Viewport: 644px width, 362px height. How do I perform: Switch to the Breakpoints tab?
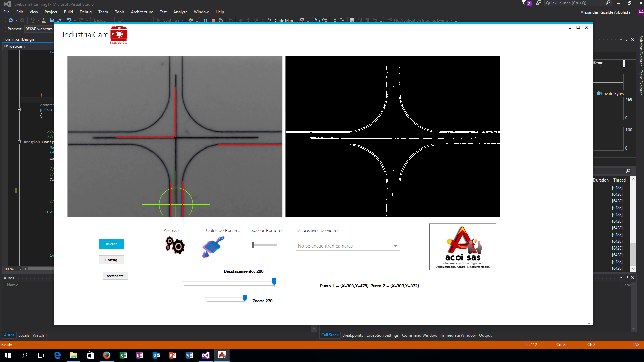tap(352, 335)
